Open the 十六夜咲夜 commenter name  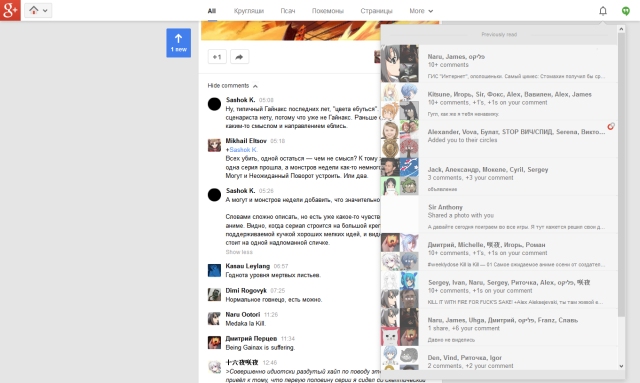click(242, 363)
